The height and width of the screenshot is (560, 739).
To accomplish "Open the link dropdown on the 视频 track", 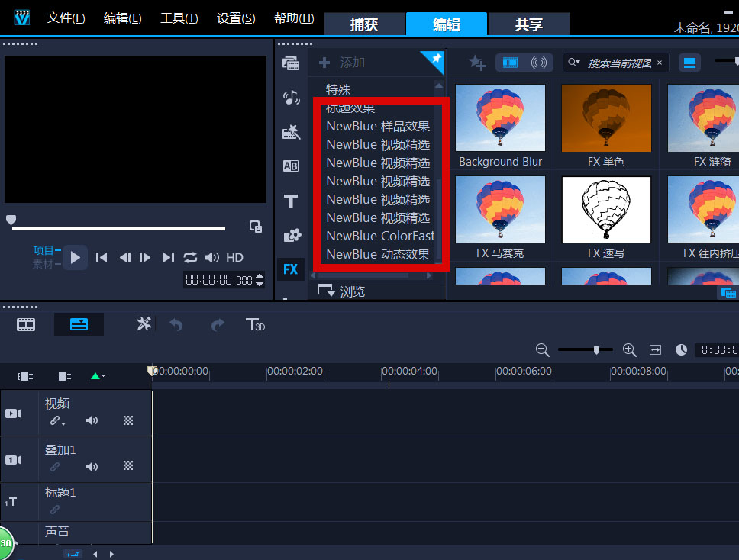I will tap(58, 420).
